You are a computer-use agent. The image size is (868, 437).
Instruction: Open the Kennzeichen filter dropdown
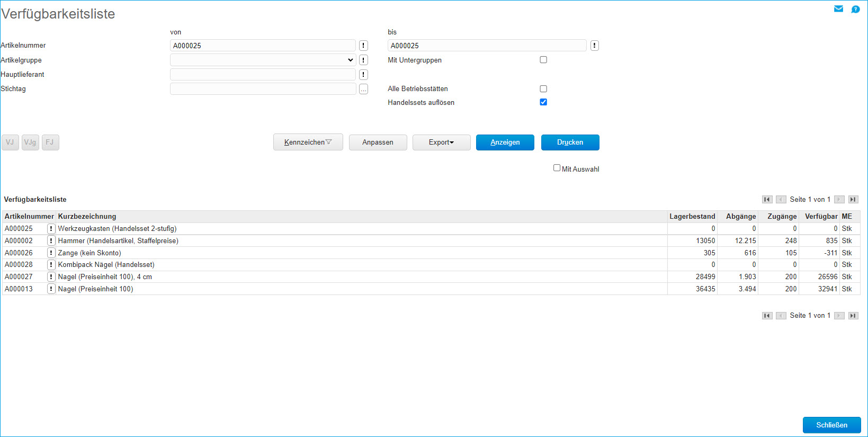pos(308,142)
